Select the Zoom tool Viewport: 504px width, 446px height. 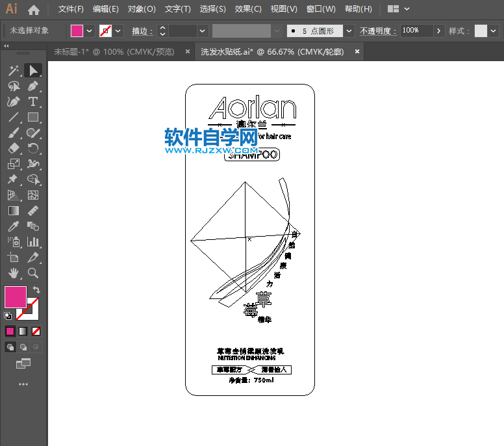(x=33, y=273)
